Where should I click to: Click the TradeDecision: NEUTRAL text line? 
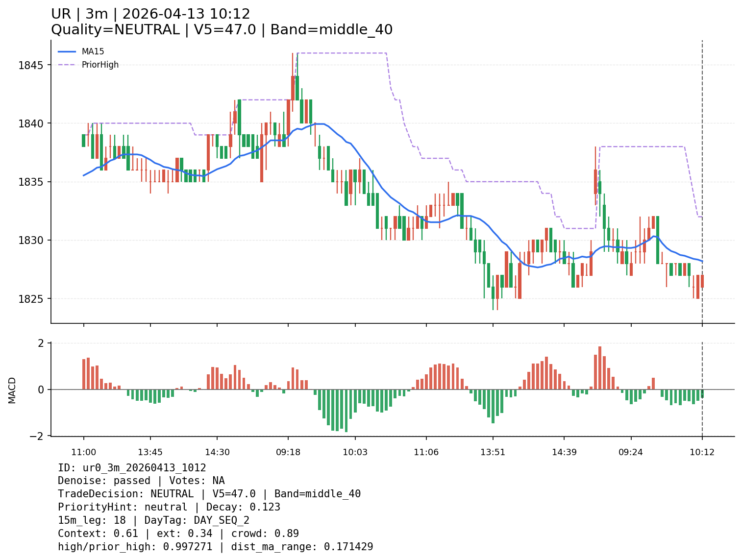click(x=209, y=494)
